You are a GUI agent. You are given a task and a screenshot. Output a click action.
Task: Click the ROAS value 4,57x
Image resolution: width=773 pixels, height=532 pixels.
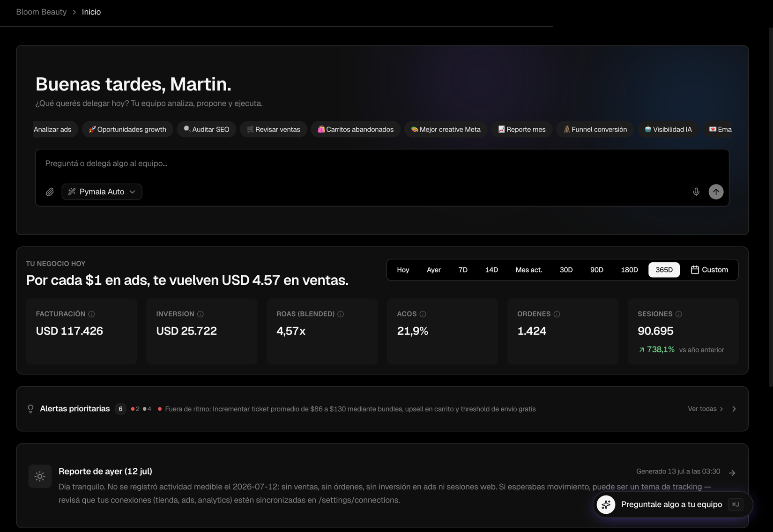(x=291, y=331)
